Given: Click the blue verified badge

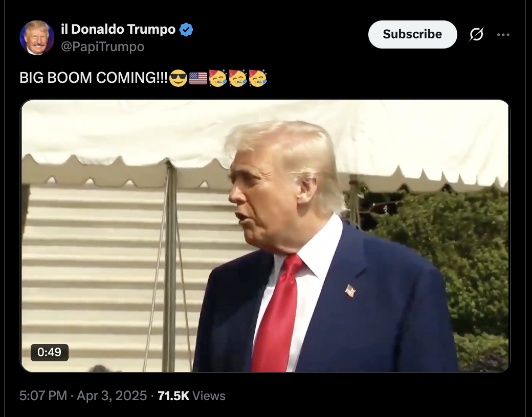Looking at the screenshot, I should tap(186, 30).
